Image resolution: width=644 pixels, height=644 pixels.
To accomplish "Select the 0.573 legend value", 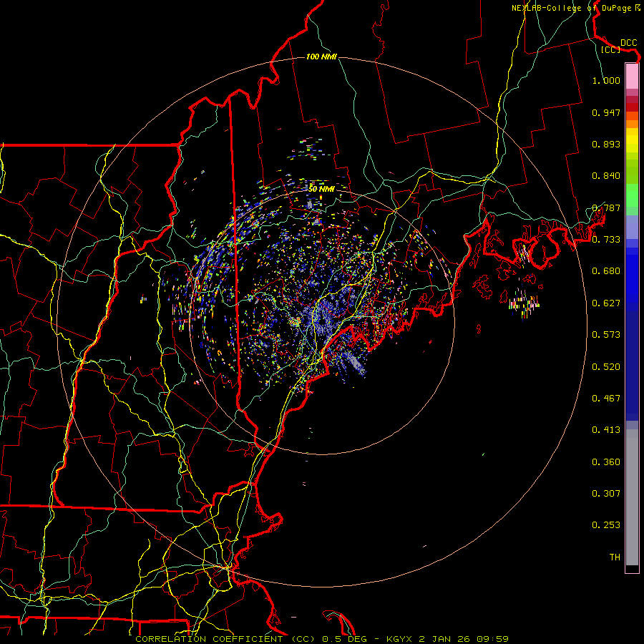I will tap(606, 335).
